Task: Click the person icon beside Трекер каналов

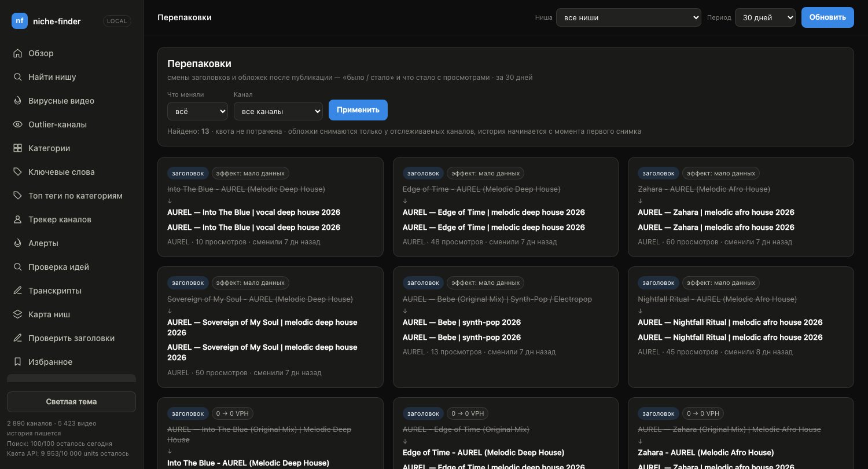Action: coord(17,219)
